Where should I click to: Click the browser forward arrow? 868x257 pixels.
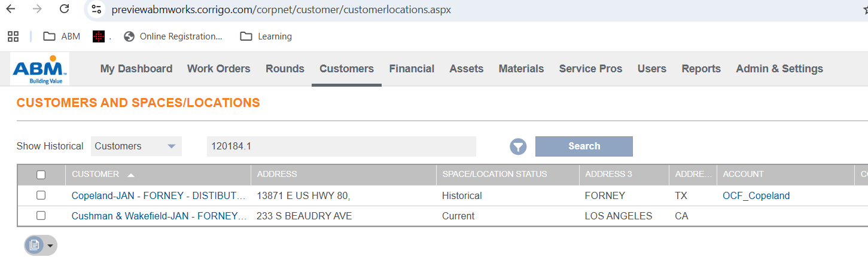[x=37, y=10]
